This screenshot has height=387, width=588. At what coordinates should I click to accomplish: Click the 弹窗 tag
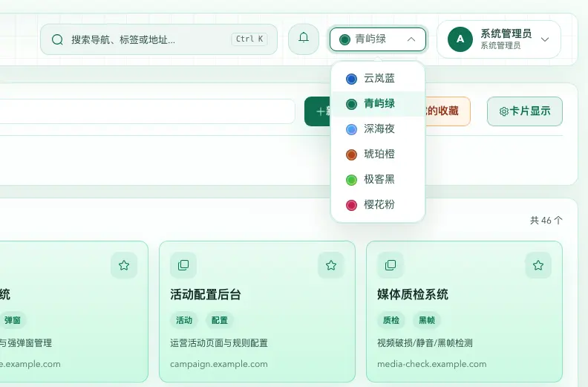pyautogui.click(x=13, y=320)
